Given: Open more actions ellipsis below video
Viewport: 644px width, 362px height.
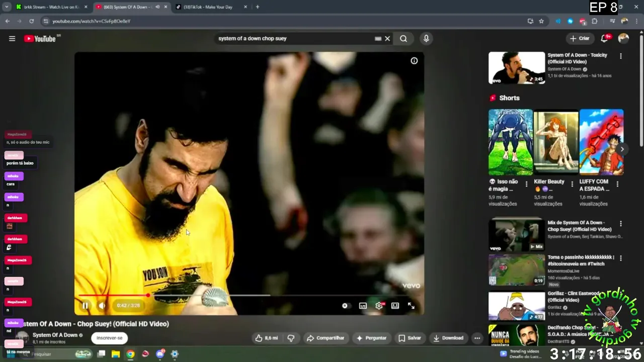Looking at the screenshot, I should [x=477, y=338].
